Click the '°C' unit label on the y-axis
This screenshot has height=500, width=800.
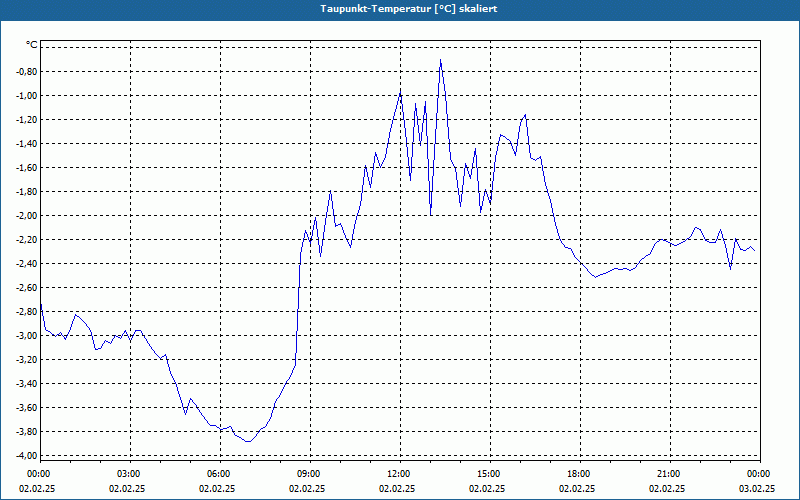tap(31, 45)
